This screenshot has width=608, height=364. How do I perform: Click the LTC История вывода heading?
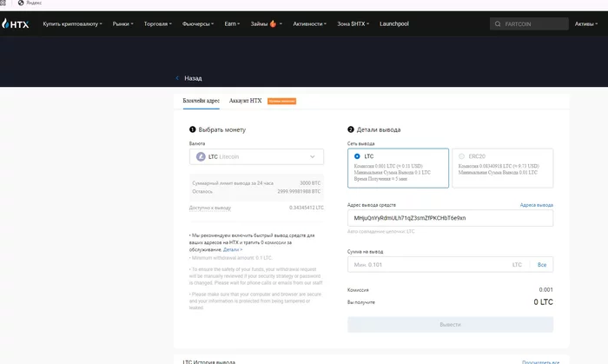pyautogui.click(x=209, y=361)
